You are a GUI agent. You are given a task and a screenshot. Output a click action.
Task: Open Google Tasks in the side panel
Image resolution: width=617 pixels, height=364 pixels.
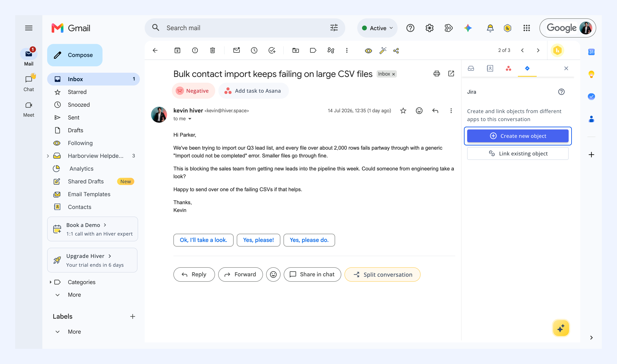click(x=591, y=96)
